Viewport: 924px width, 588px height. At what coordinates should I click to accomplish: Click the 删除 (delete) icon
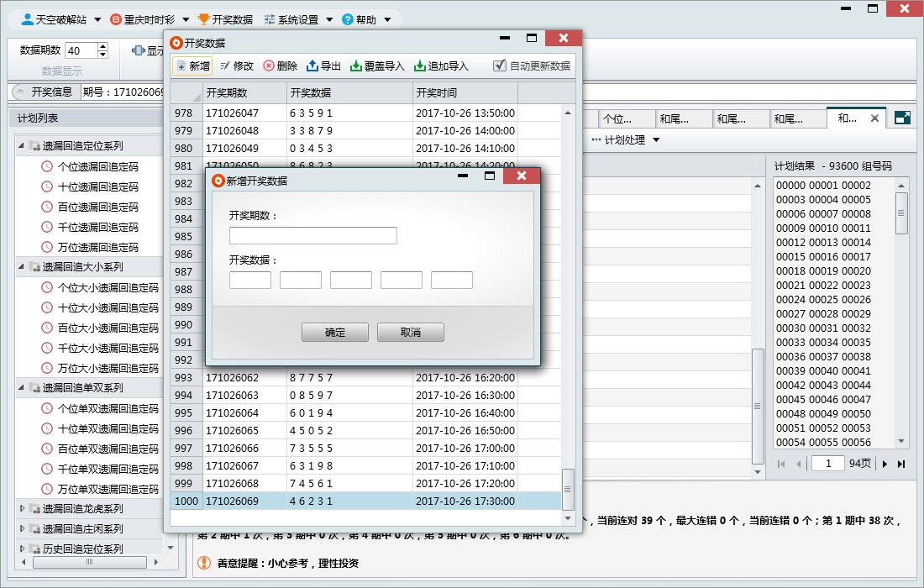[269, 66]
